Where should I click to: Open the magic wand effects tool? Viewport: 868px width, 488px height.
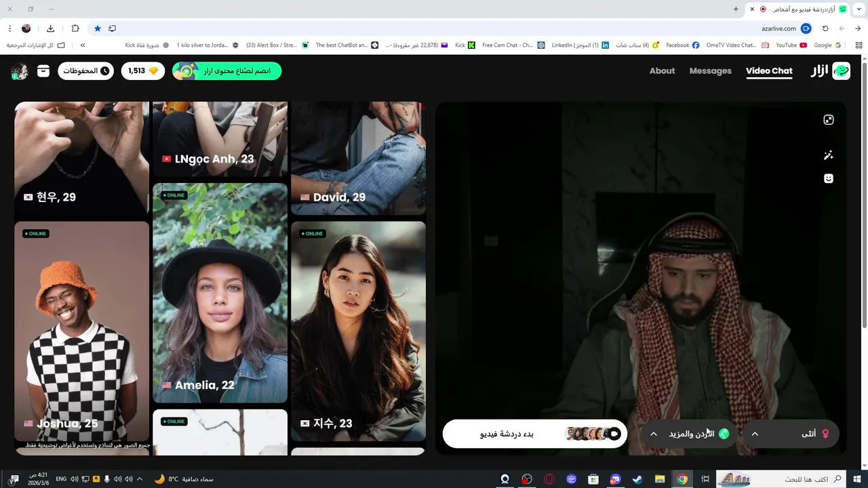point(828,155)
